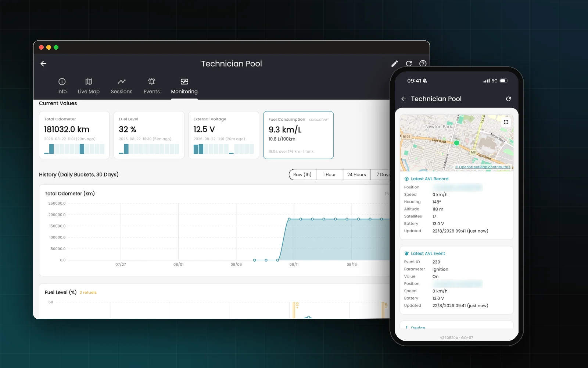The height and width of the screenshot is (368, 588).
Task: Click the Value field reading On
Action: coord(435,277)
